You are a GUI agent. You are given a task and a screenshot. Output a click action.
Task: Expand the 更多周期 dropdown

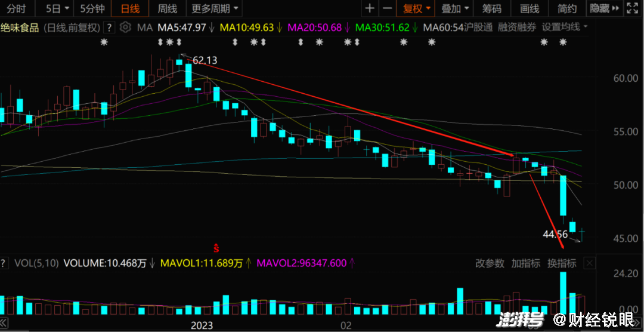point(216,8)
